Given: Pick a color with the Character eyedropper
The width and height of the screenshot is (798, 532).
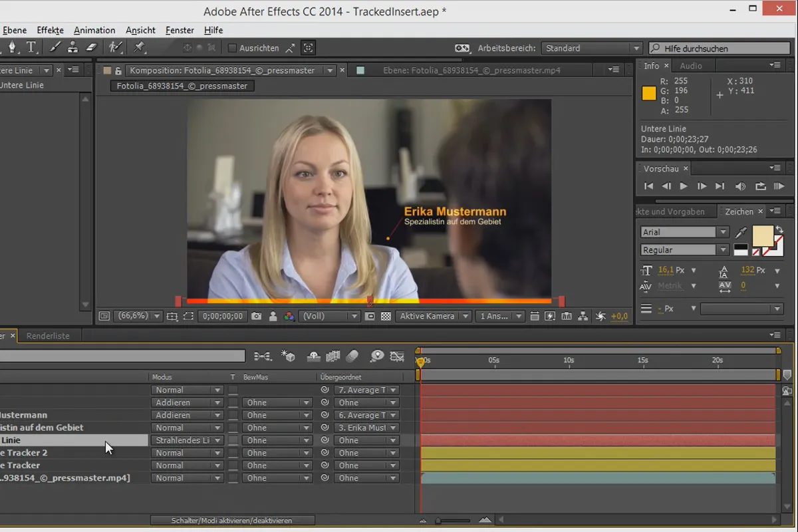Looking at the screenshot, I should coord(741,232).
